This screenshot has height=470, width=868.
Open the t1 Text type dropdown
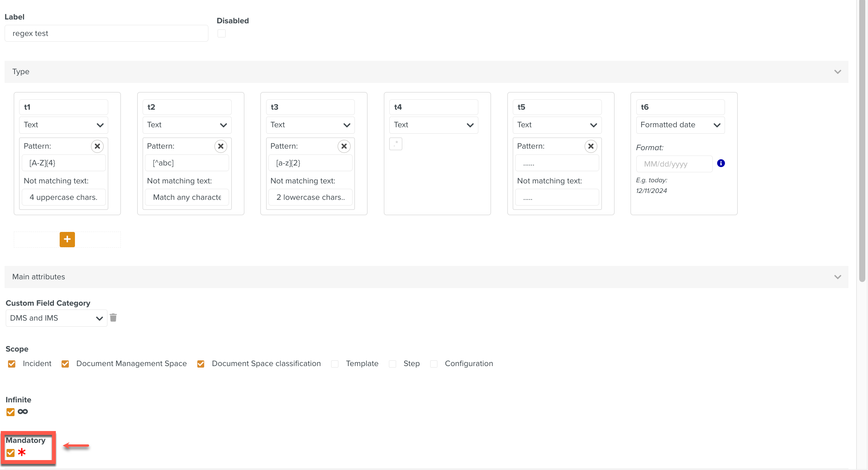click(63, 125)
